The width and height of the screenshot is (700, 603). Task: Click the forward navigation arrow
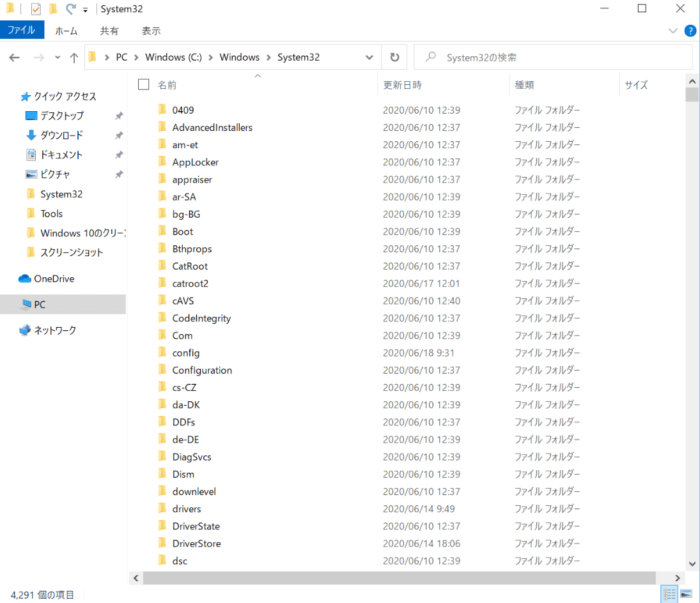click(x=39, y=57)
